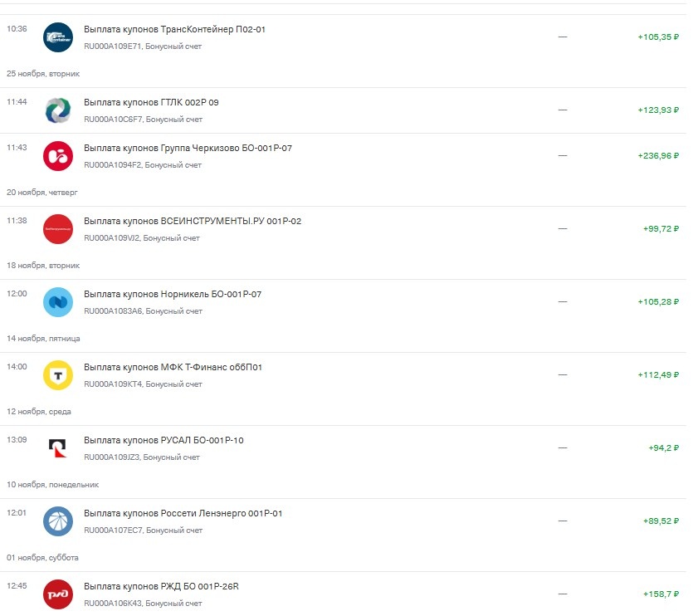Click the ТрансКонтейнер logo icon
This screenshot has height=616, width=698.
58,37
